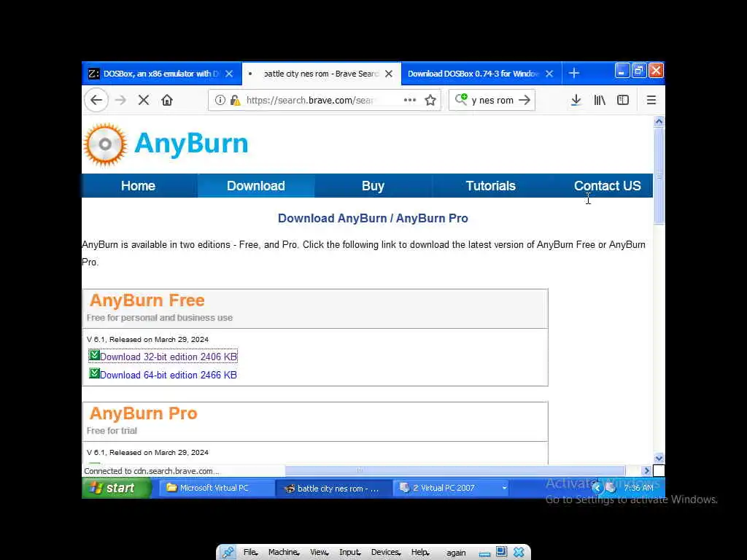Close the DOSBox x86 emulator tab
Image resolution: width=747 pixels, height=560 pixels.
point(229,74)
